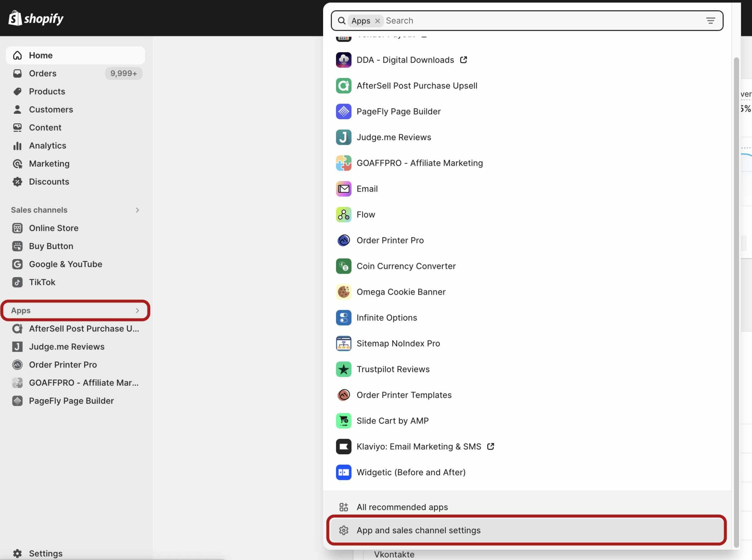Viewport: 752px width, 560px height.
Task: Click the Trustpilot Reviews star icon
Action: 343,369
